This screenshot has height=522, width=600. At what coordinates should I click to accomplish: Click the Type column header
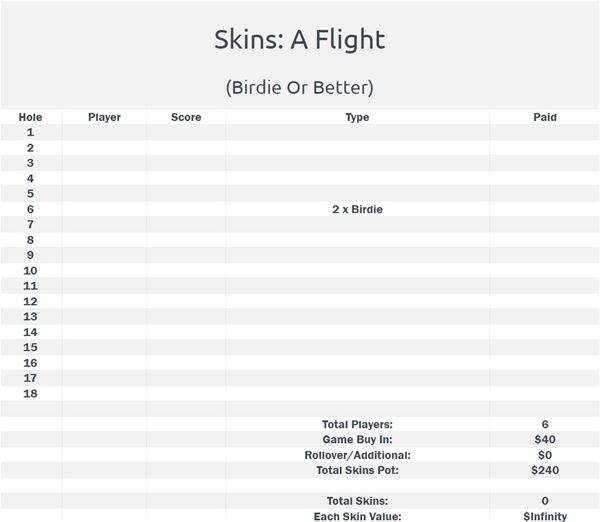[357, 117]
